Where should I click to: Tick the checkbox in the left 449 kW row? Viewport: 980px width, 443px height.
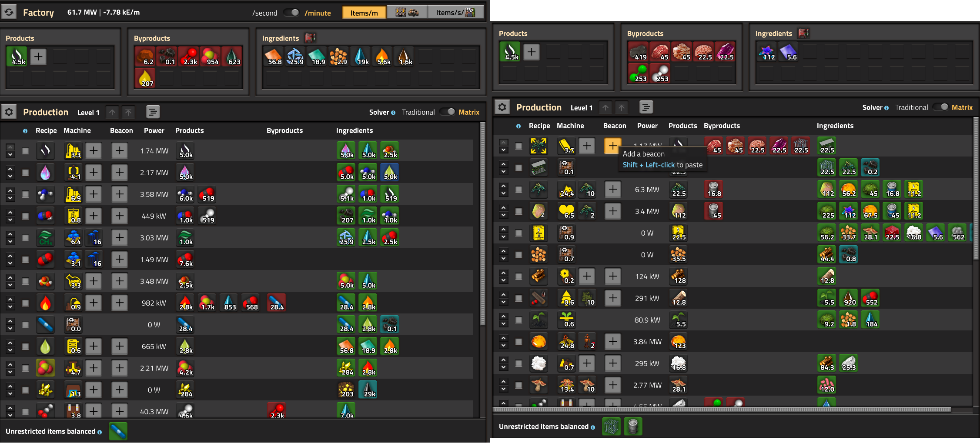pyautogui.click(x=26, y=216)
